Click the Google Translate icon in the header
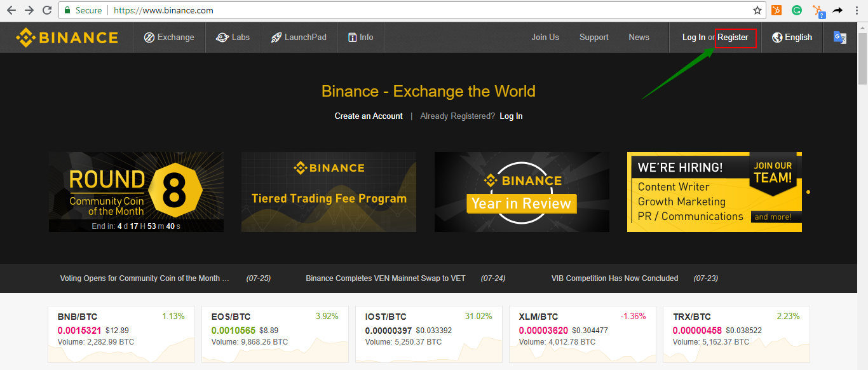868x370 pixels. 840,38
